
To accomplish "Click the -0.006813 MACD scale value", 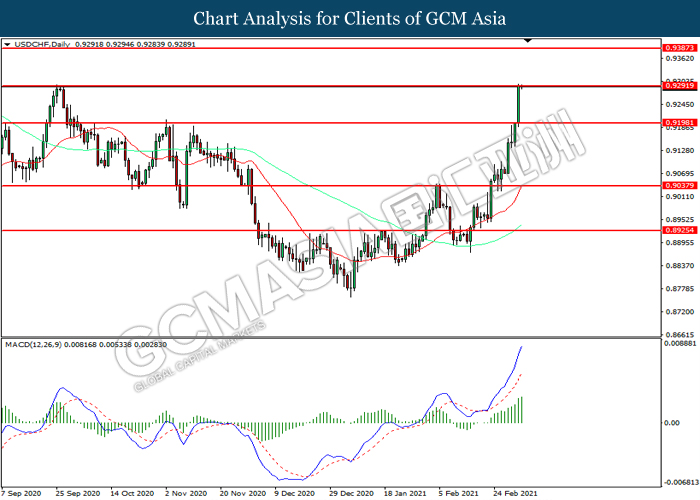I will (678, 481).
